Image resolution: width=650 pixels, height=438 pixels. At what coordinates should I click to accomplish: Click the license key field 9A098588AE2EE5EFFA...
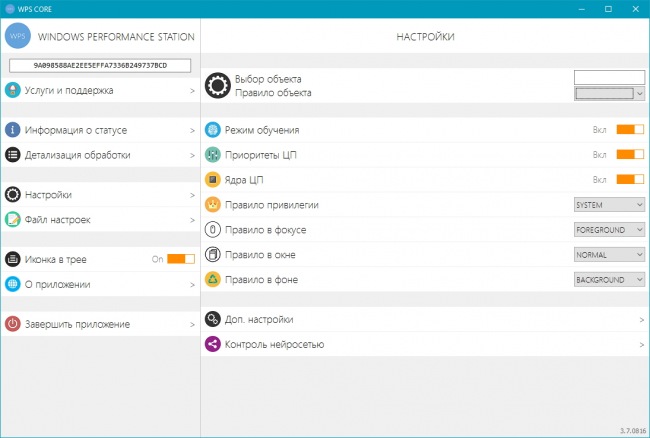(x=100, y=65)
